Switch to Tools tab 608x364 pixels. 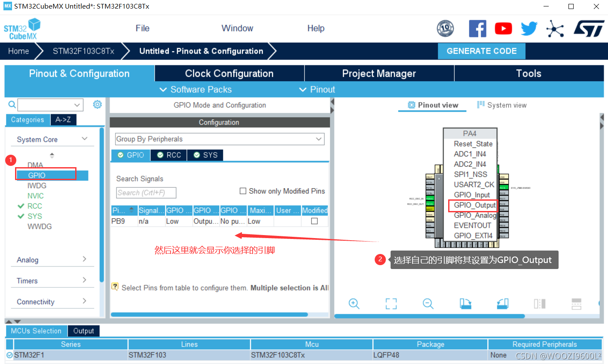click(x=529, y=73)
